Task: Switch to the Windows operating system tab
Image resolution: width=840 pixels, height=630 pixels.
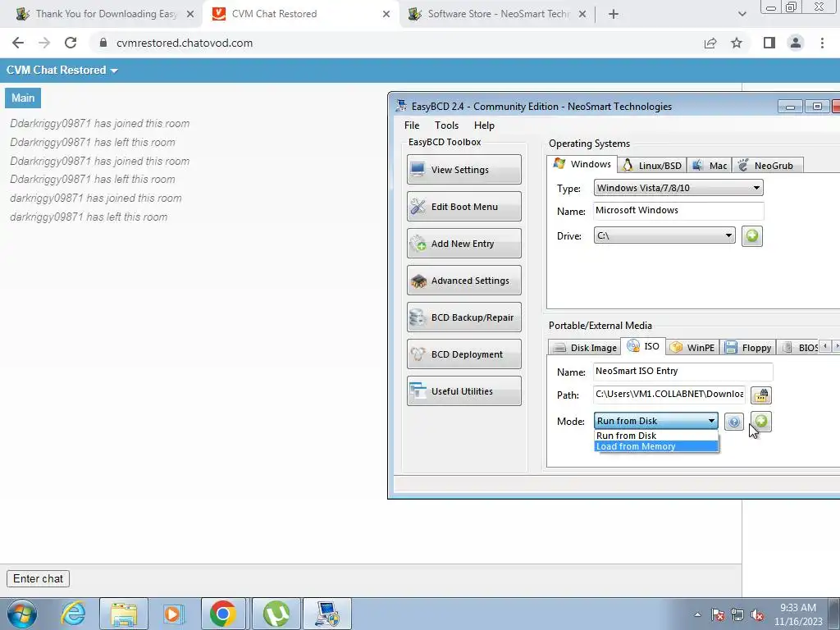Action: [x=582, y=164]
